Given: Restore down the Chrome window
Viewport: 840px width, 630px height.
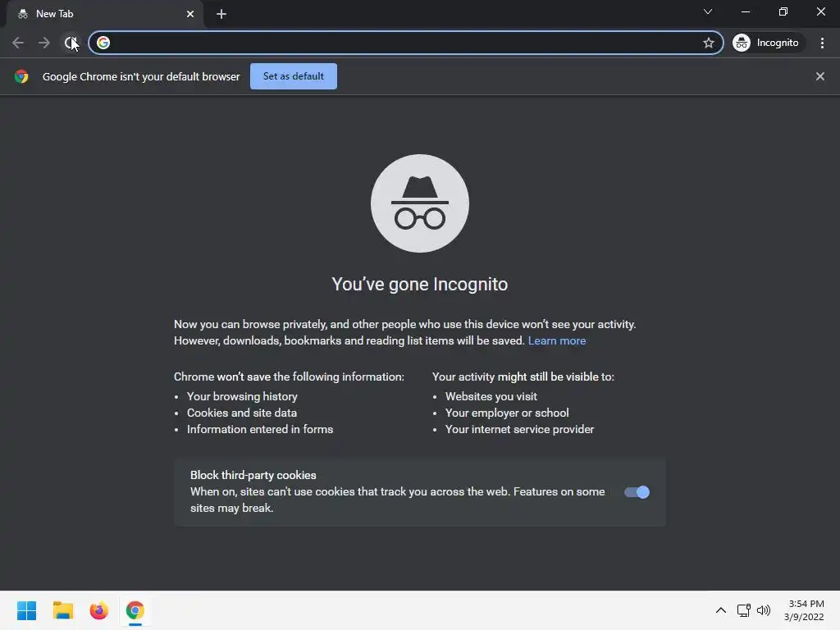Looking at the screenshot, I should coord(783,11).
